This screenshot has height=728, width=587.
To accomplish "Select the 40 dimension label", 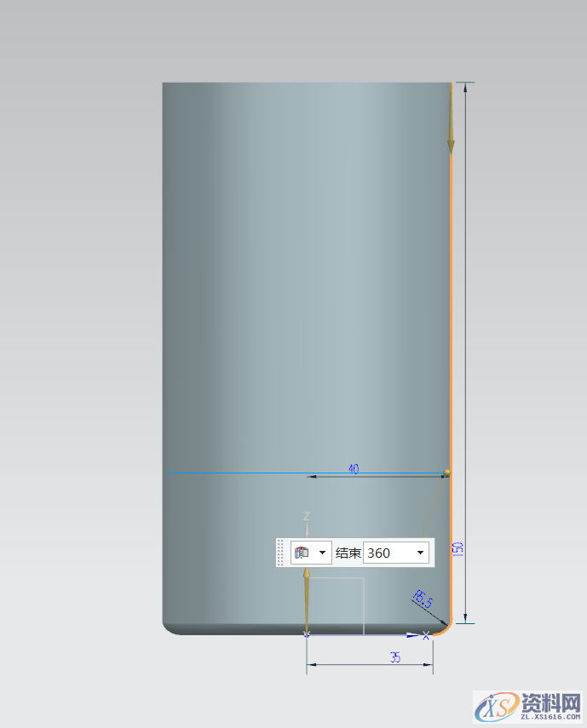I will [x=354, y=469].
